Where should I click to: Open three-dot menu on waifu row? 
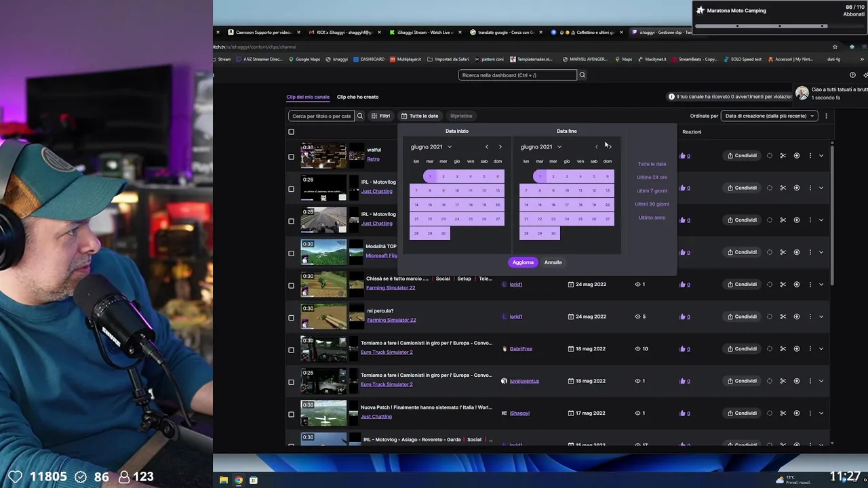[810, 155]
